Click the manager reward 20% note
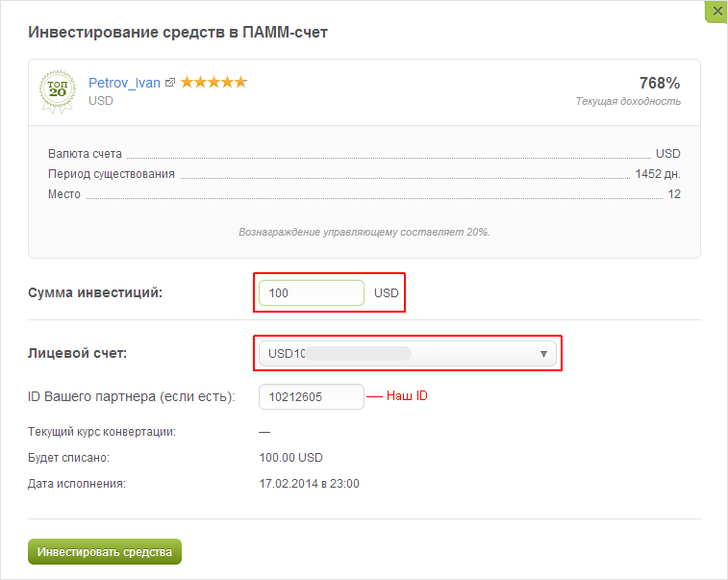728x580 pixels. tap(364, 232)
